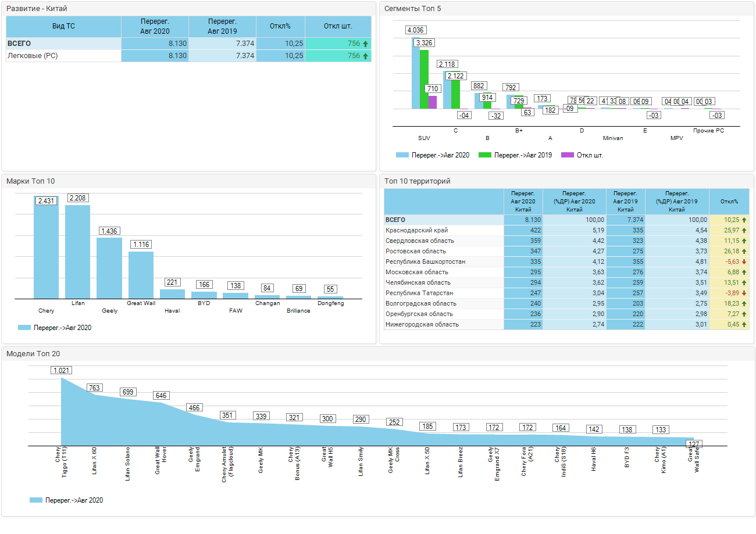The image size is (756, 534).
Task: Click legend swatch under Модели Топ 20 chart
Action: 36,500
